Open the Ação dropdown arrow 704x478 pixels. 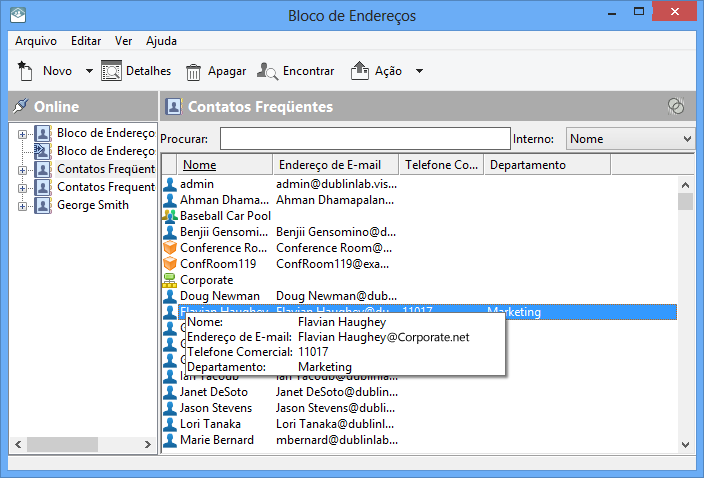coord(419,71)
